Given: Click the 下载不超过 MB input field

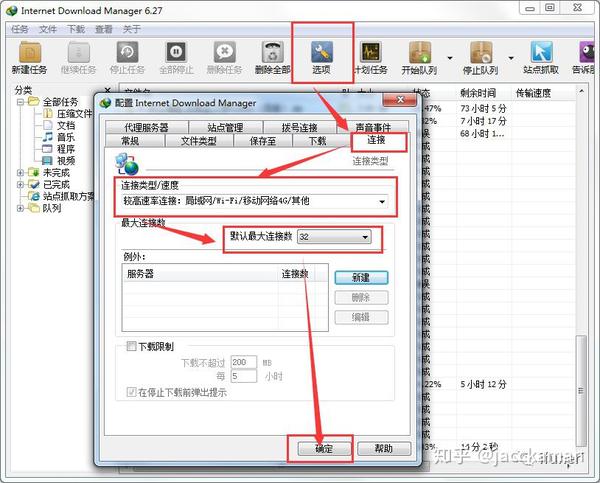Looking at the screenshot, I should pyautogui.click(x=243, y=362).
